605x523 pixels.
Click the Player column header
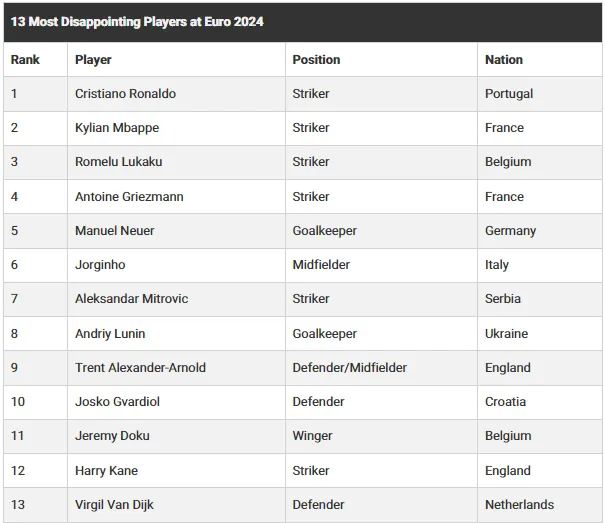click(x=93, y=60)
